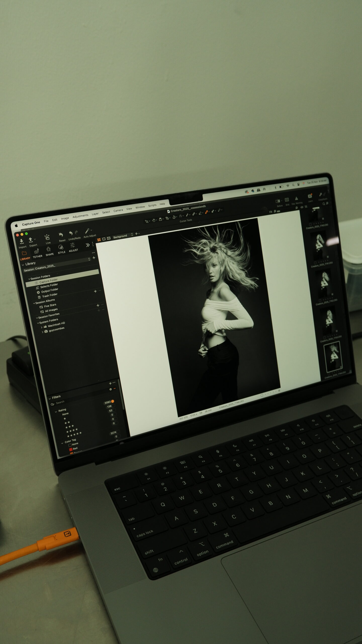Image resolution: width=362 pixels, height=644 pixels.
Task: Select the Pan hand cursor tool
Action: [154, 220]
